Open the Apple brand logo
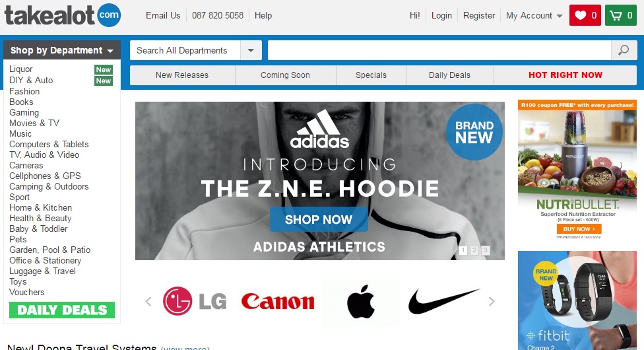644x350 pixels. point(361,302)
